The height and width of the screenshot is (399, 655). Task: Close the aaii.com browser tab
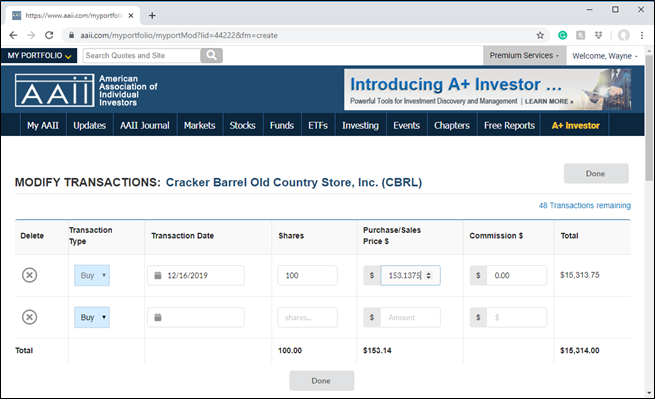[131, 15]
